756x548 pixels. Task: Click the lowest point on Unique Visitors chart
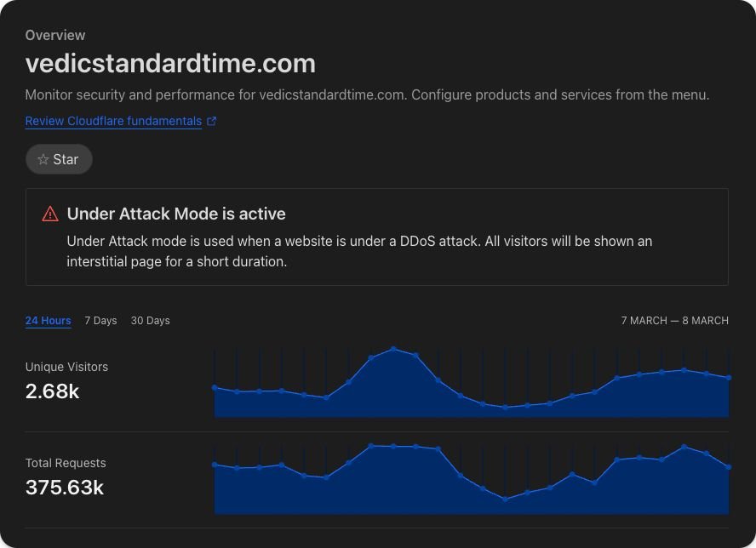505,408
